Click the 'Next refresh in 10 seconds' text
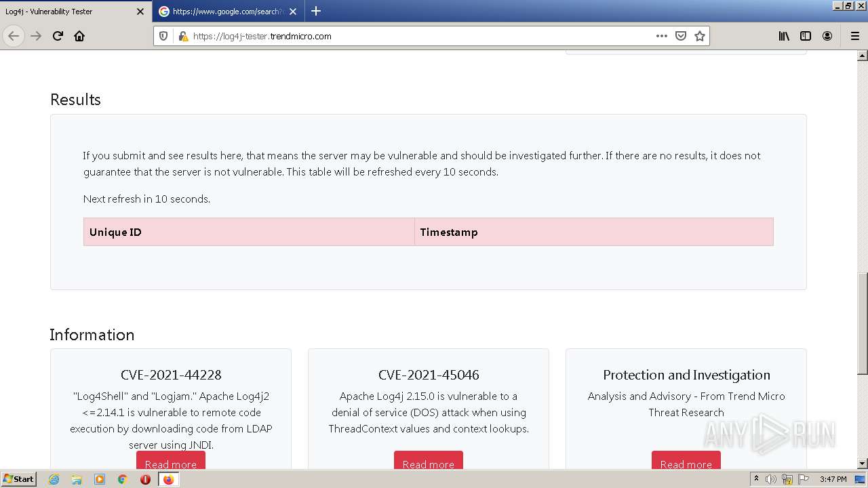 pos(146,199)
